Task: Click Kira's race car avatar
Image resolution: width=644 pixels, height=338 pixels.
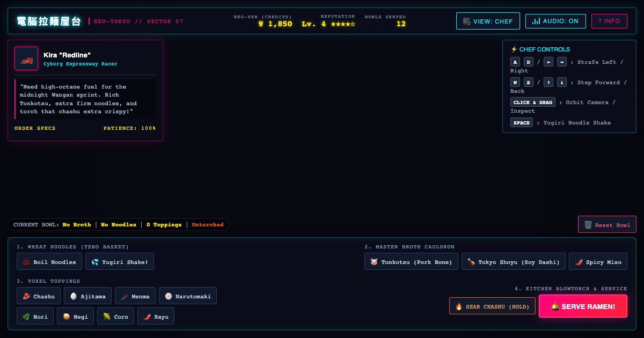Action: (x=26, y=58)
